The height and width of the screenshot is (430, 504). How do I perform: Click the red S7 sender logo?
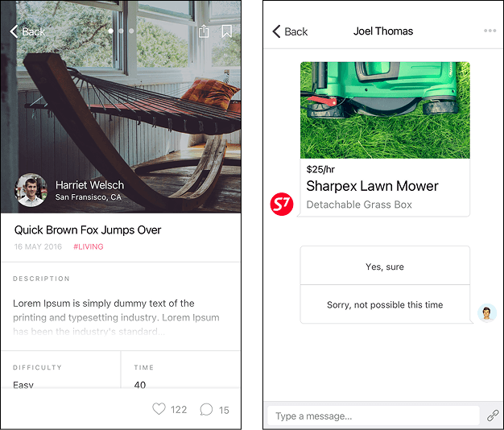pyautogui.click(x=282, y=204)
